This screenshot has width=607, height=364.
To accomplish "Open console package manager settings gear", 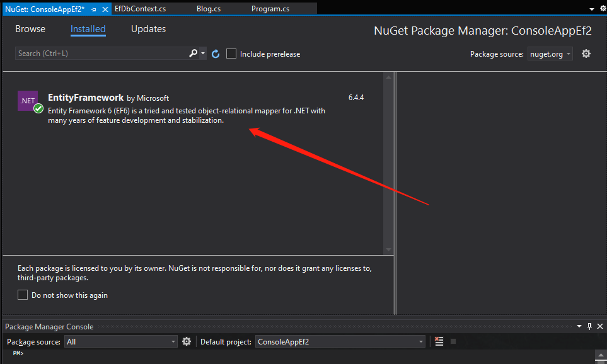I will [187, 341].
